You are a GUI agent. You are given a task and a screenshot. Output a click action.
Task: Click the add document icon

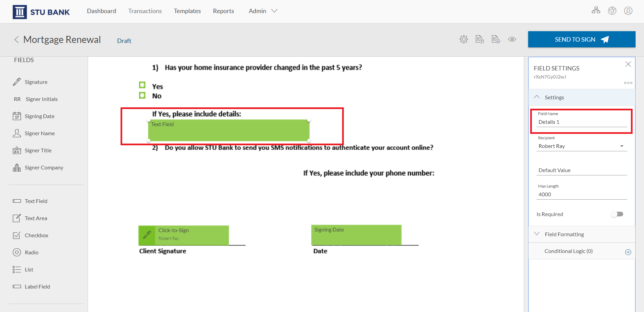(x=480, y=39)
